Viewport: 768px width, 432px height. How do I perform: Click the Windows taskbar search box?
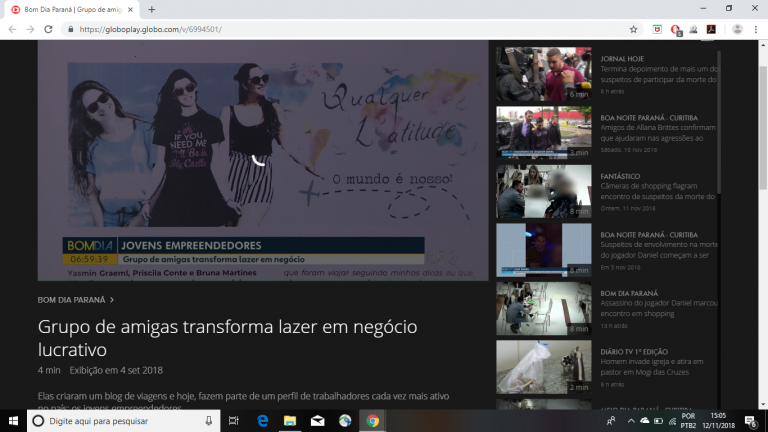[123, 421]
